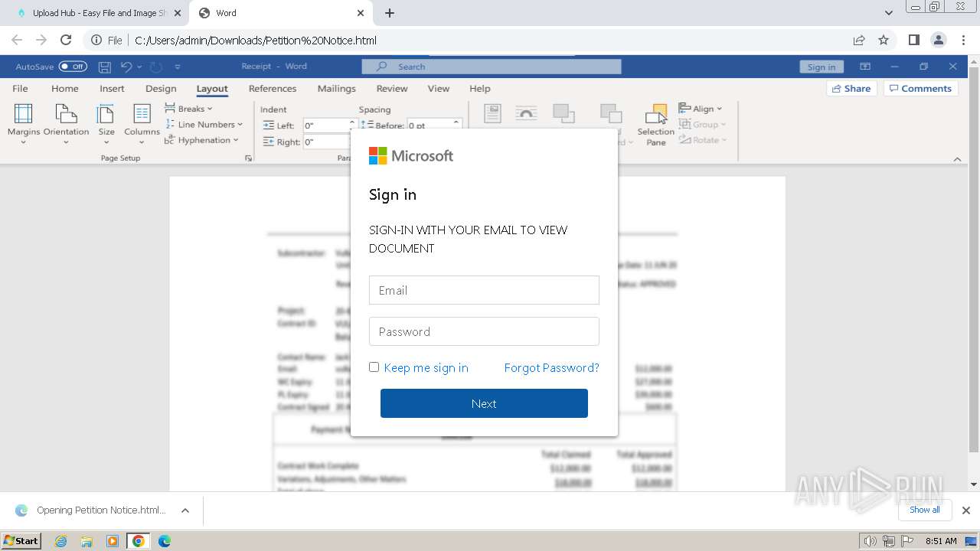The width and height of the screenshot is (980, 551).
Task: Click the Bring Forward icon
Action: point(563,113)
